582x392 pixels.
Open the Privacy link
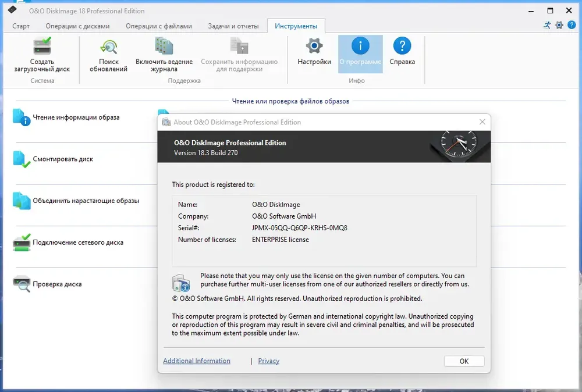point(269,361)
